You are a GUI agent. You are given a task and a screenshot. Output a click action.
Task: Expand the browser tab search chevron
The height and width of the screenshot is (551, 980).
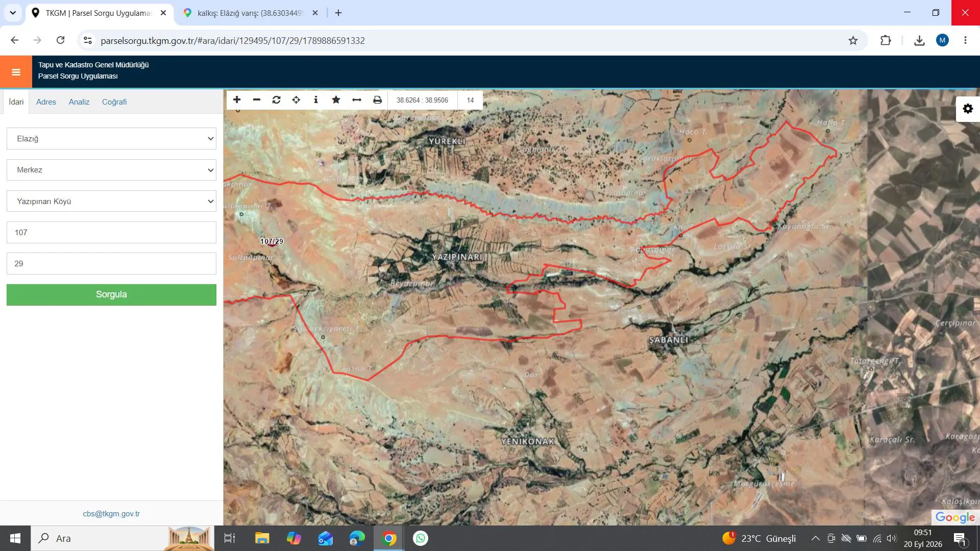(13, 13)
